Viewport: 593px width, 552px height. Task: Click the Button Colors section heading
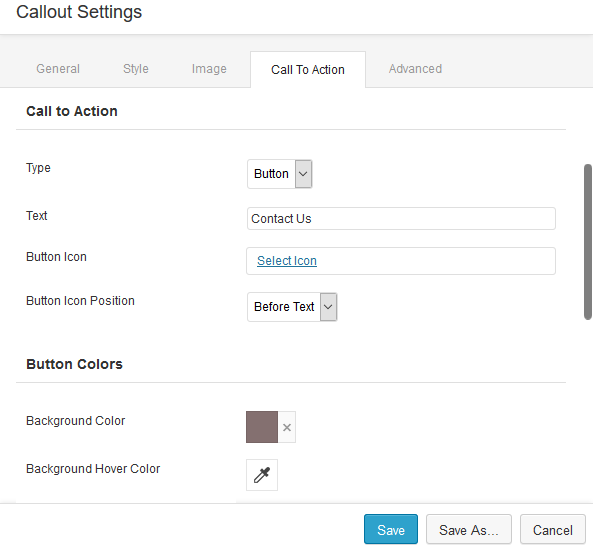[x=75, y=364]
